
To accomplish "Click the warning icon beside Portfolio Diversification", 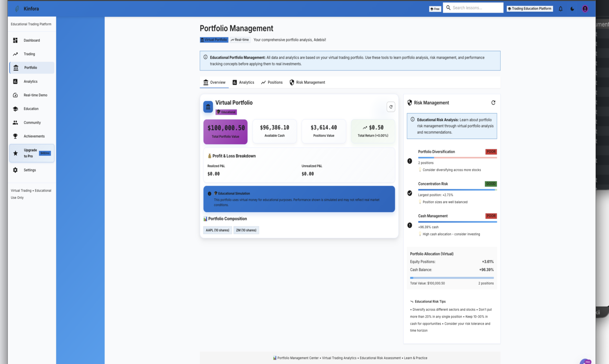I will click(410, 161).
